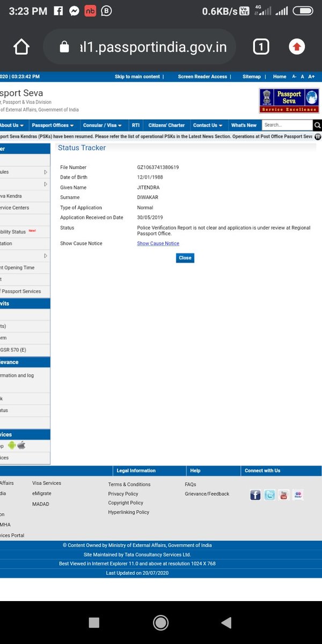The image size is (322, 644).
Task: Tap the browser home icon
Action: 21,47
